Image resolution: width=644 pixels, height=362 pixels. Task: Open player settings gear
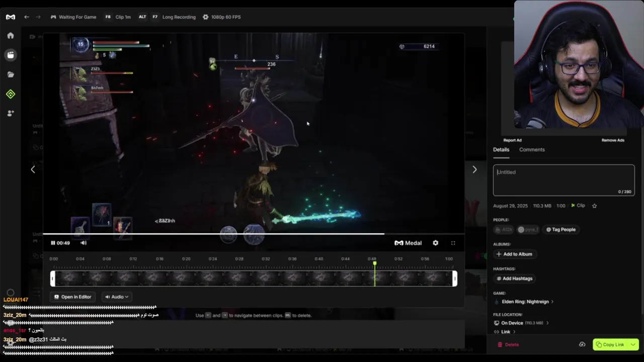pos(436,243)
